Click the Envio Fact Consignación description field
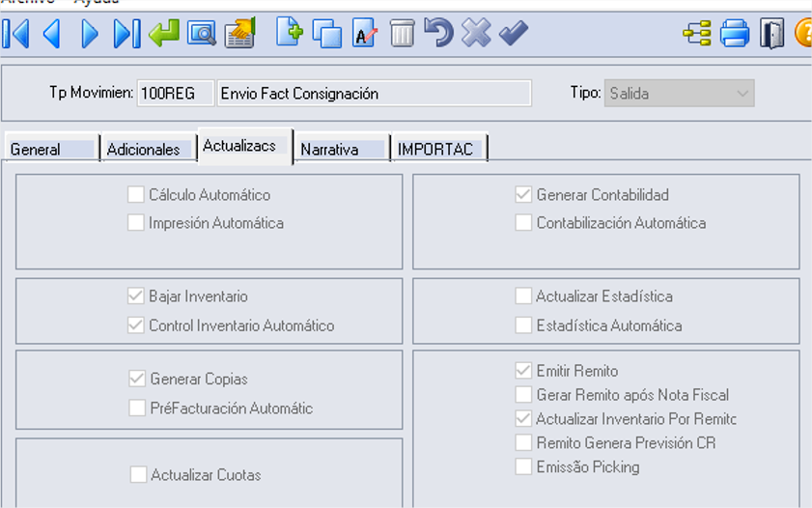Screen dimensions: 812x508 (375, 94)
